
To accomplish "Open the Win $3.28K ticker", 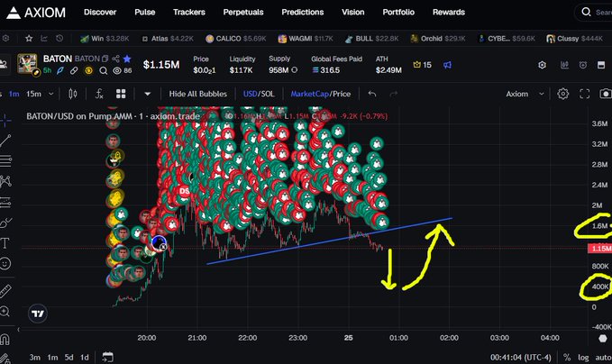I will pyautogui.click(x=105, y=39).
